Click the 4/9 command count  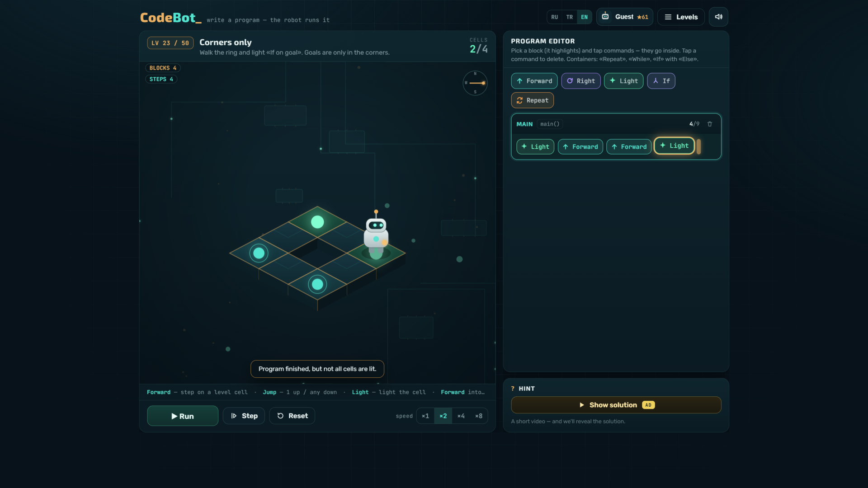pyautogui.click(x=694, y=124)
